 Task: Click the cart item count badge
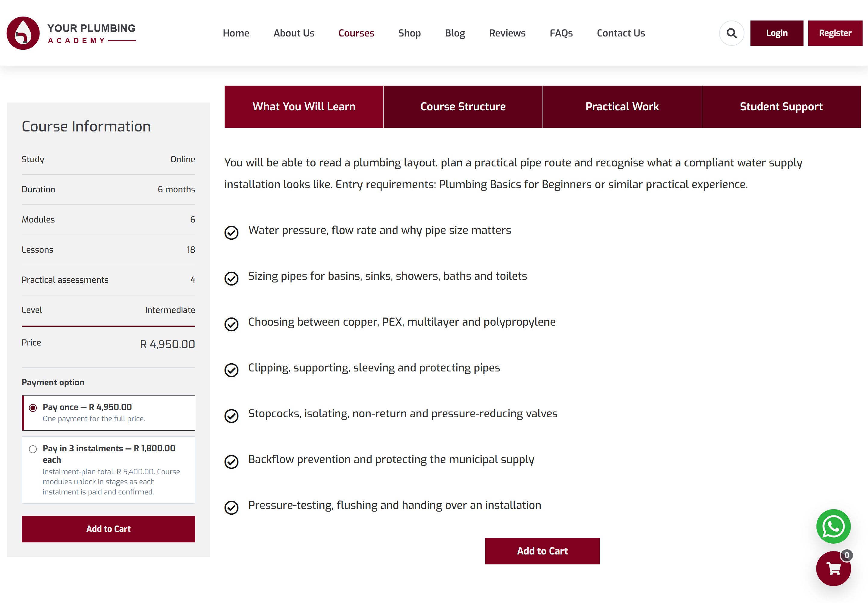(x=847, y=555)
